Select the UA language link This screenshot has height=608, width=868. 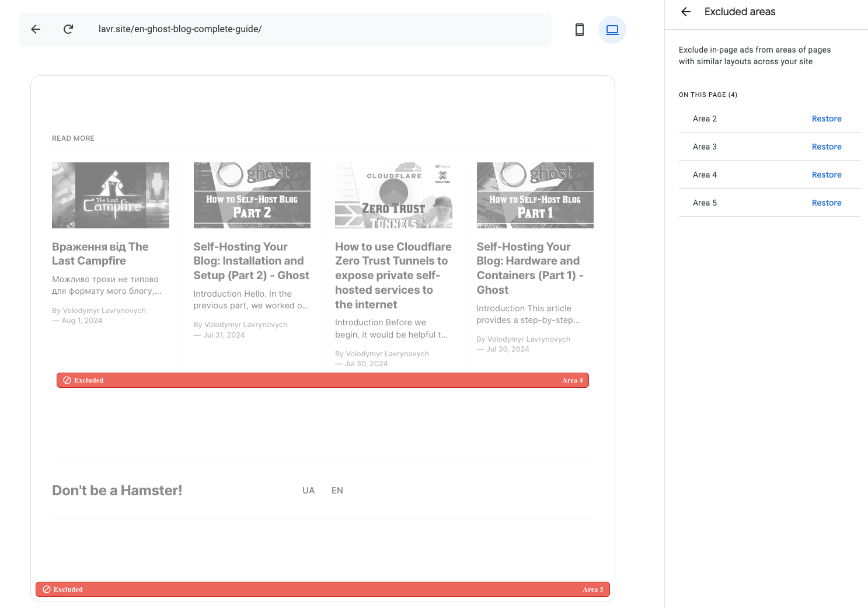point(308,491)
